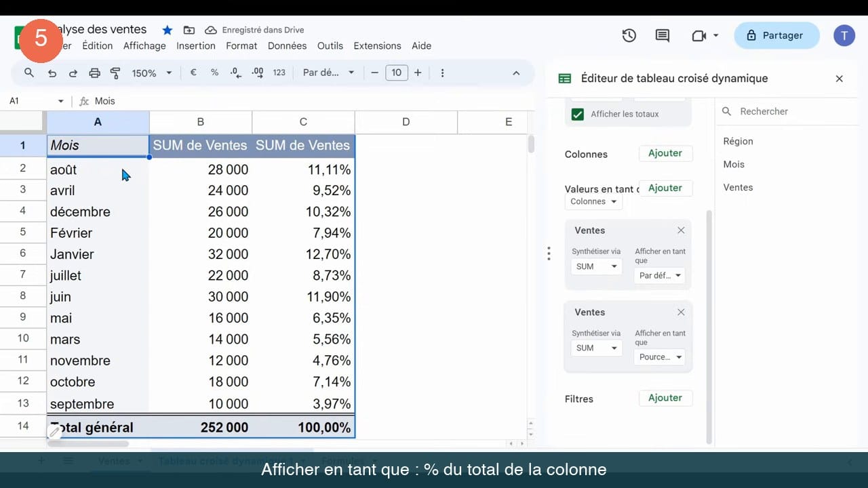Star the Analyse des ventes document

coord(167,30)
